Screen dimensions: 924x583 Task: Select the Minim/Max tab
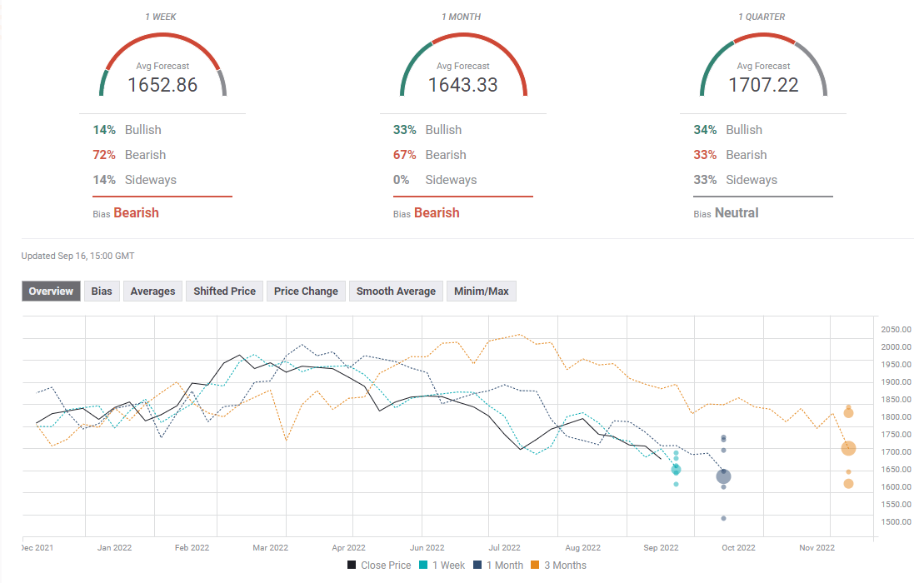(482, 291)
